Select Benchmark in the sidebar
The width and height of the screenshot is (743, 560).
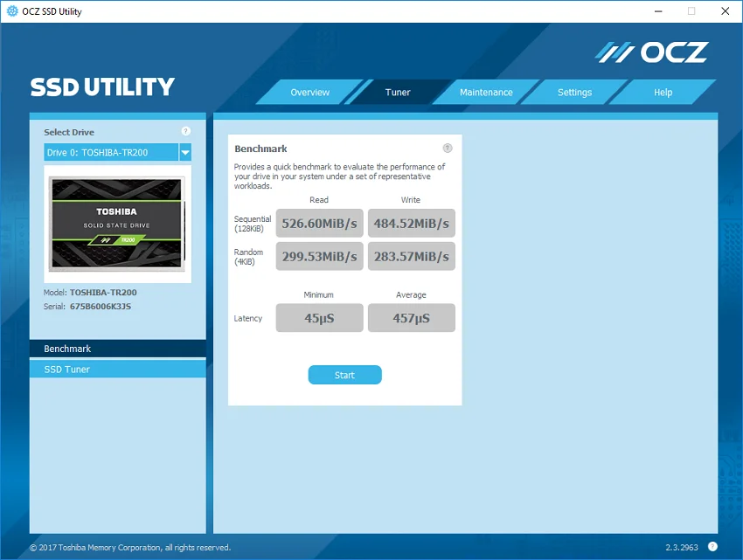click(117, 349)
